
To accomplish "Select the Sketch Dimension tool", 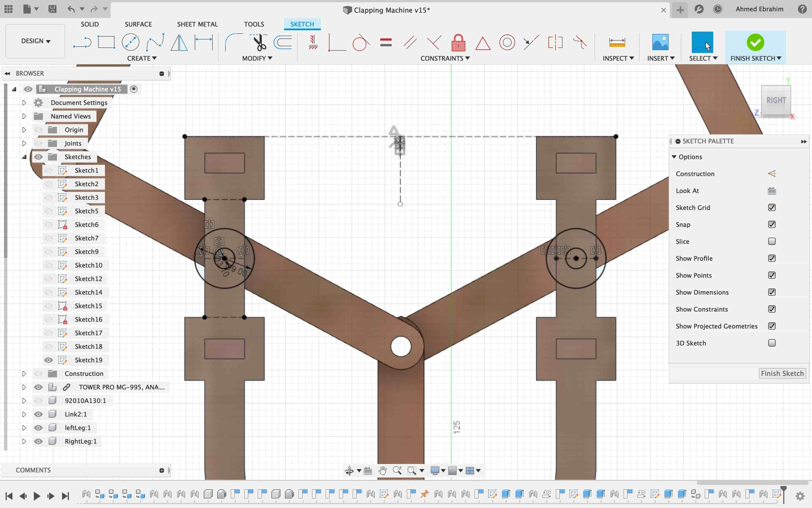I will click(x=203, y=43).
